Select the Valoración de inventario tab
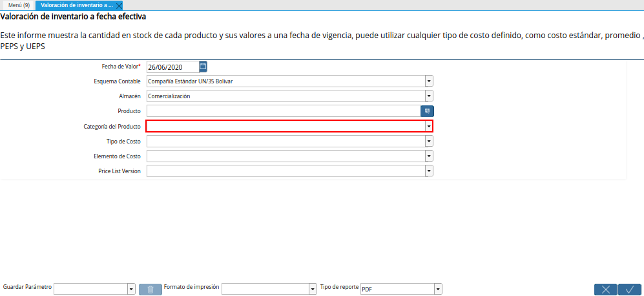 click(x=76, y=5)
